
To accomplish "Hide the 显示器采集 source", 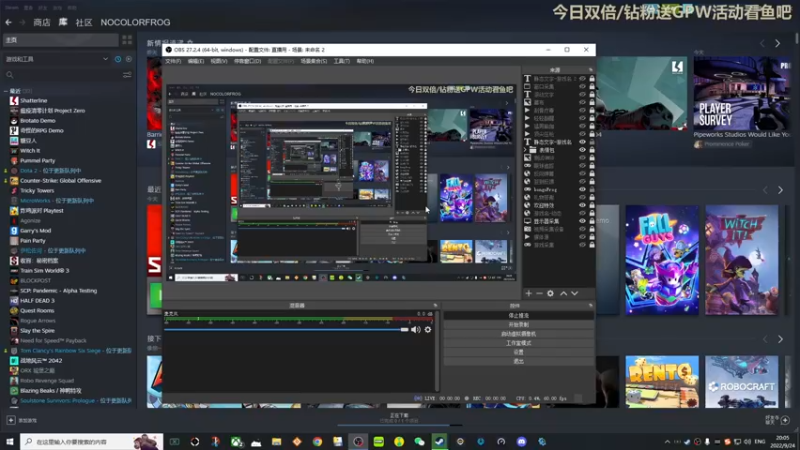I will pos(582,221).
